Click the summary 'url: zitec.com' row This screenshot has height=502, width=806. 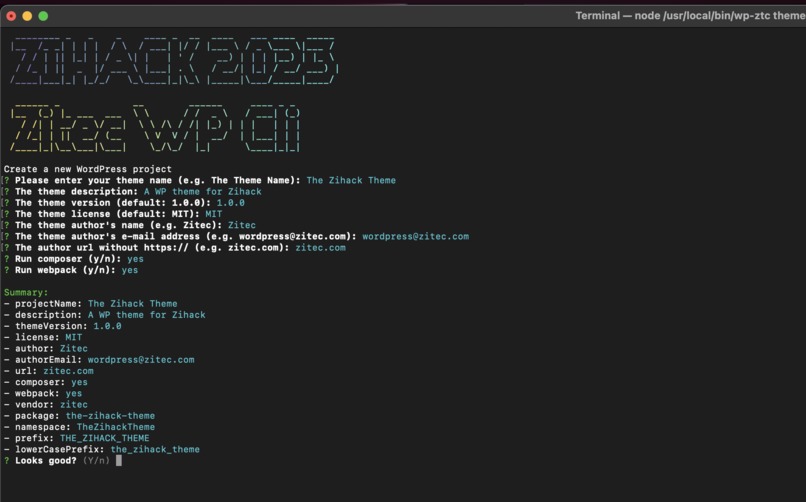[49, 371]
